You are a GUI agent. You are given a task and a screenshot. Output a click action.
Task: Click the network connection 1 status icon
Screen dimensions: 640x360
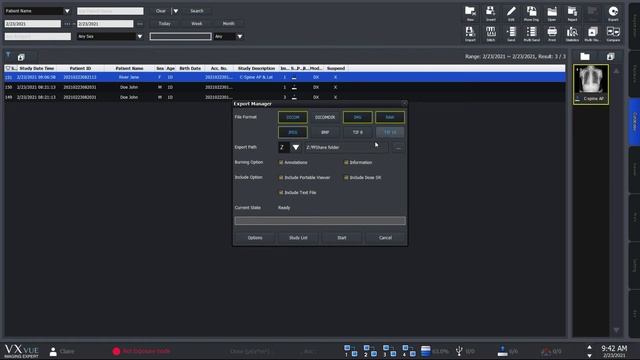[x=350, y=351]
